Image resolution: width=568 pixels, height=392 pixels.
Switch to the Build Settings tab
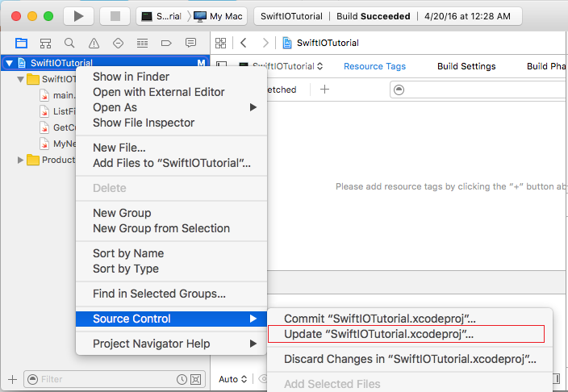pyautogui.click(x=466, y=66)
